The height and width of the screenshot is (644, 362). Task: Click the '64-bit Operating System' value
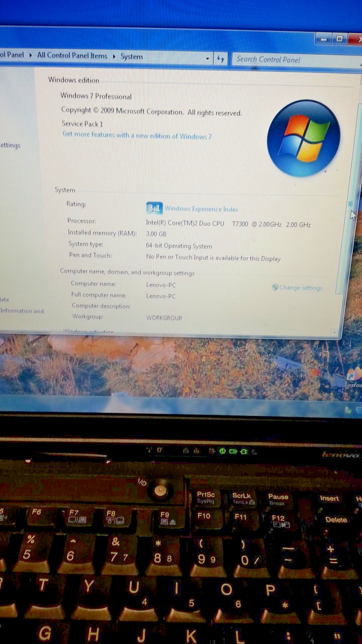[179, 246]
